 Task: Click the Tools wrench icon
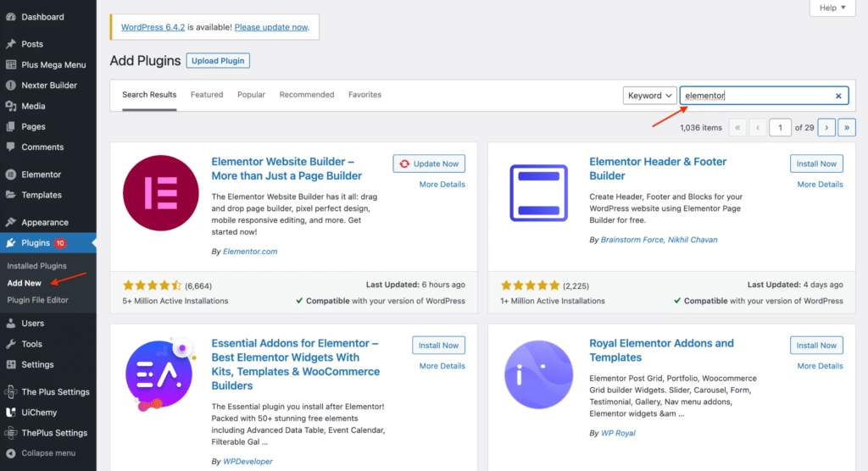click(x=10, y=344)
